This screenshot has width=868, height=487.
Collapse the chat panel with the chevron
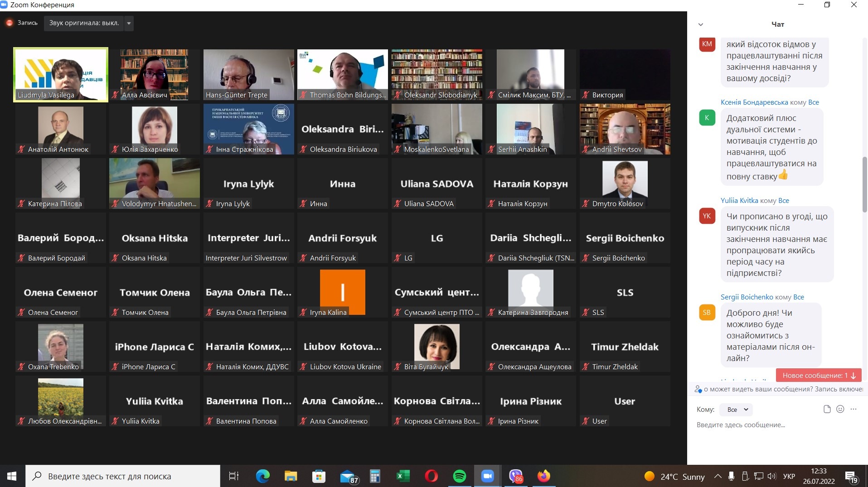point(701,24)
